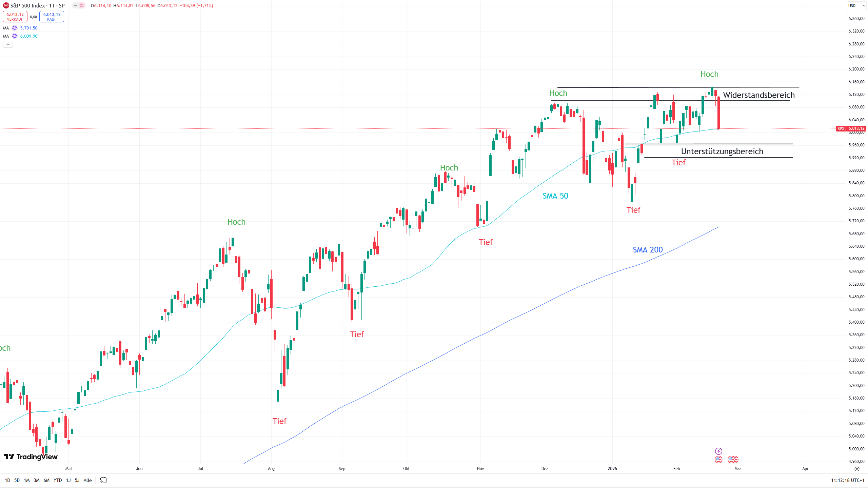Click the Aug label on time axis

[x=271, y=469]
